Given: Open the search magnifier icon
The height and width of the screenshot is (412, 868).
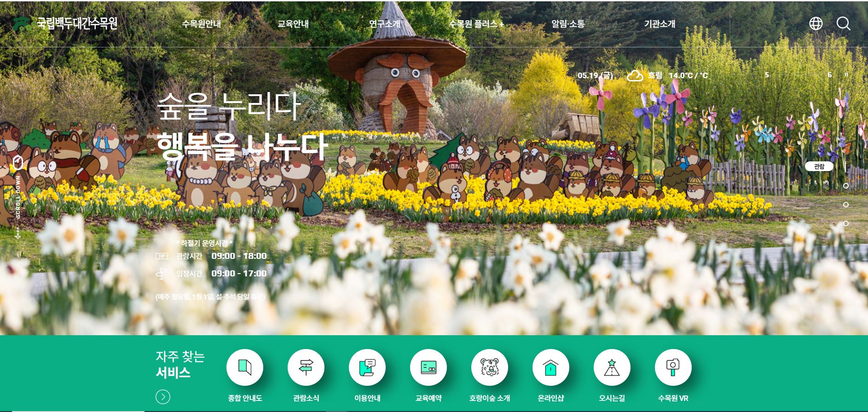Looking at the screenshot, I should coord(843,23).
